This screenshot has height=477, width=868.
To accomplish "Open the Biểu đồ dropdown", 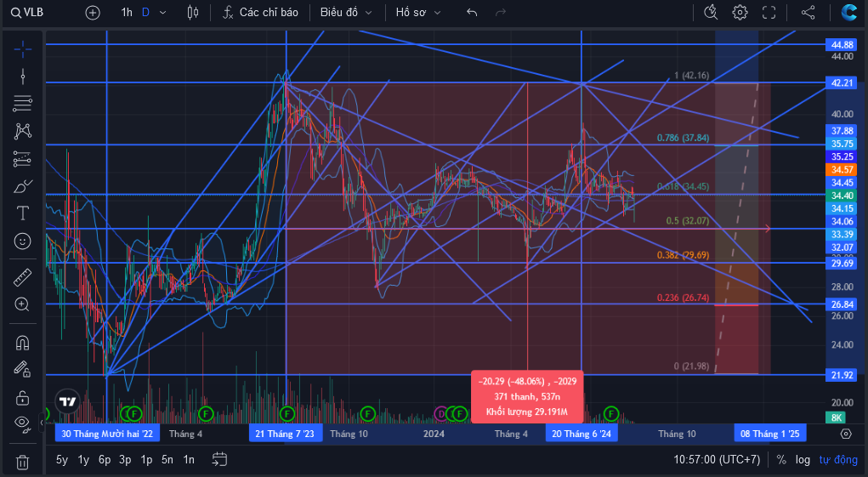I will point(346,12).
